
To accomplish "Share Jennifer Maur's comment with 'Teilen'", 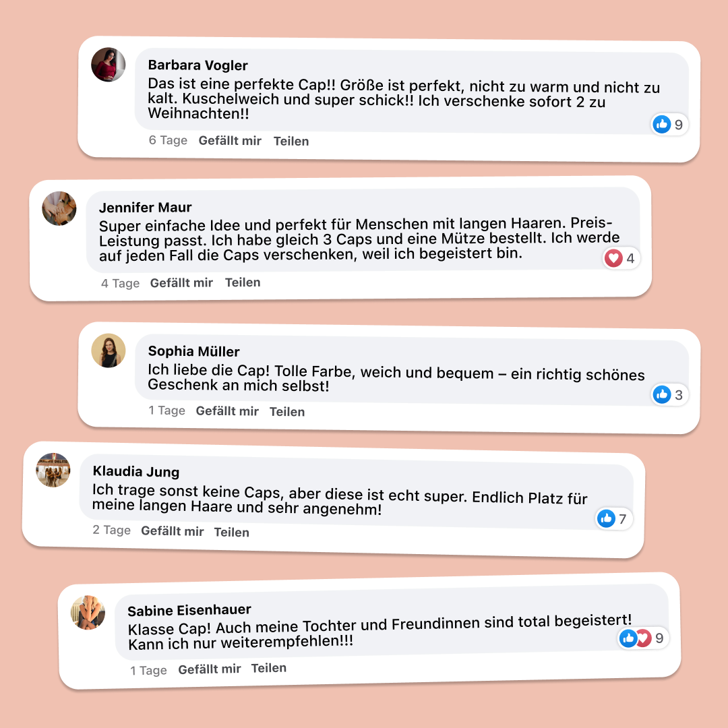I will click(243, 282).
